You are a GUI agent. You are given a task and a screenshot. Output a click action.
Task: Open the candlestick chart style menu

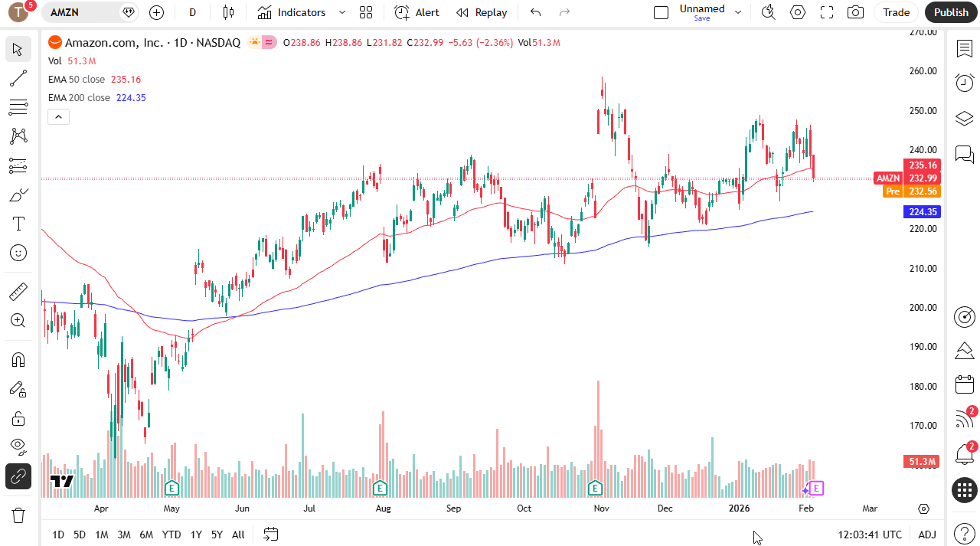(x=228, y=12)
